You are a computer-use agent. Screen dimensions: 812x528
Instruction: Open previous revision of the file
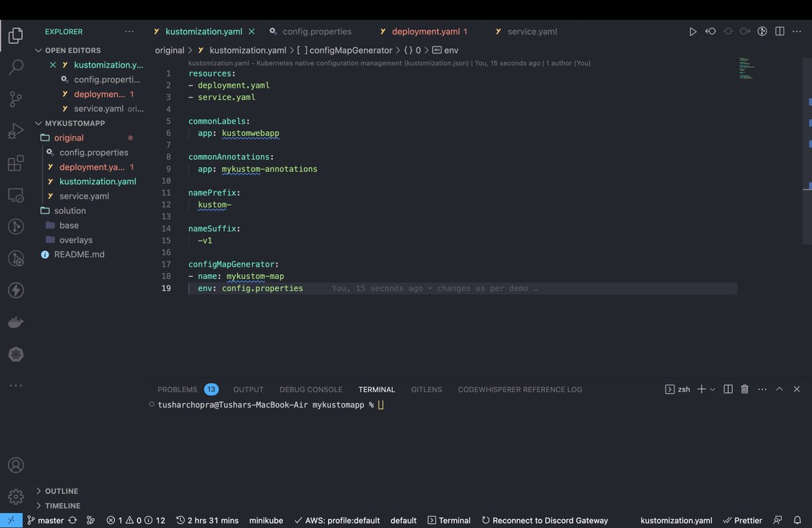click(710, 31)
